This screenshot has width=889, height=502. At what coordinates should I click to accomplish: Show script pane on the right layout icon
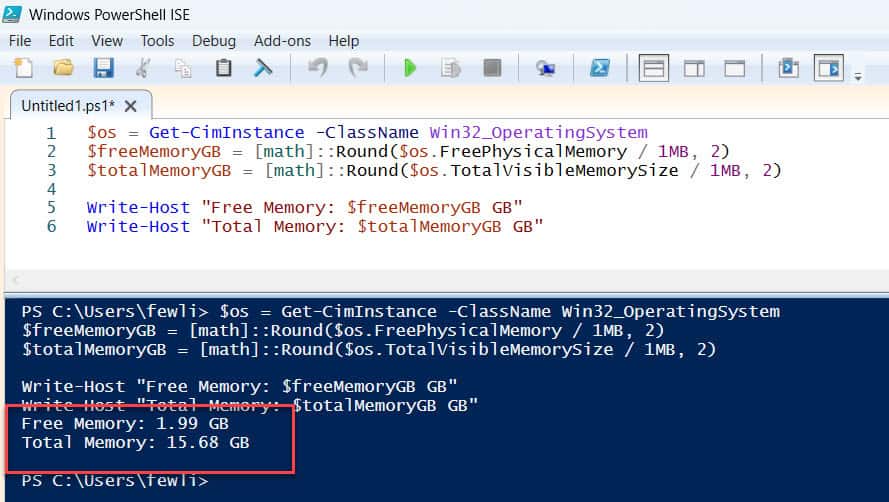click(x=694, y=69)
